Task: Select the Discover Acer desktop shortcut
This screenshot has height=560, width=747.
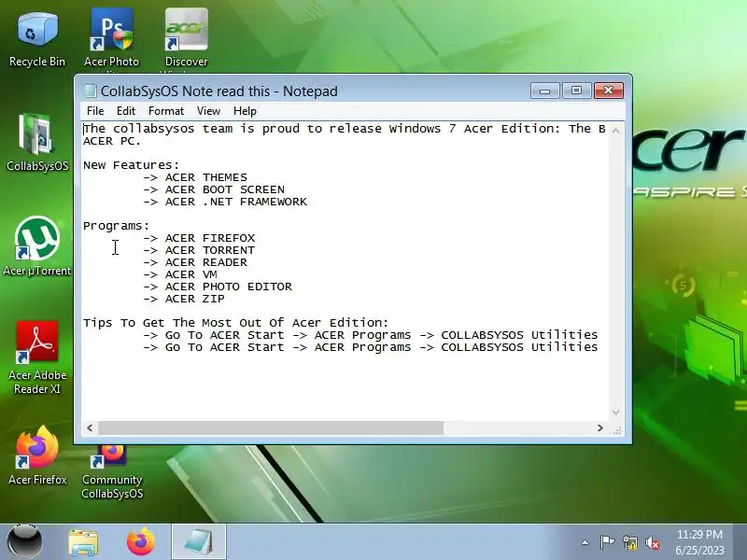Action: (186, 39)
